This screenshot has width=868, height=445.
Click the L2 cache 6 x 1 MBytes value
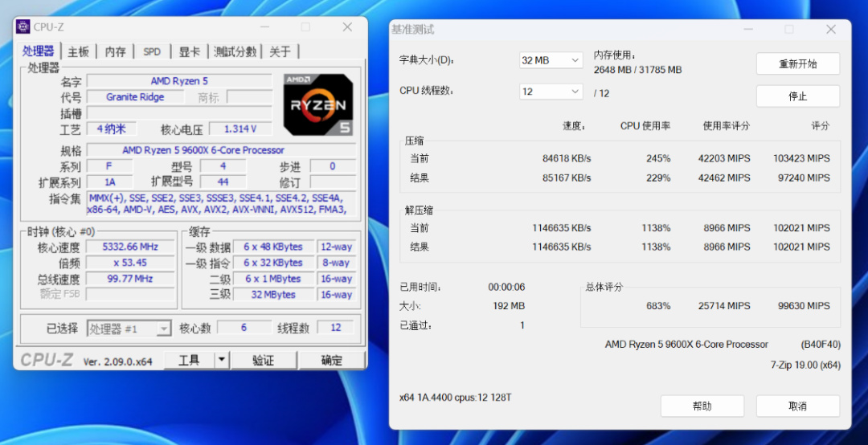(x=273, y=279)
